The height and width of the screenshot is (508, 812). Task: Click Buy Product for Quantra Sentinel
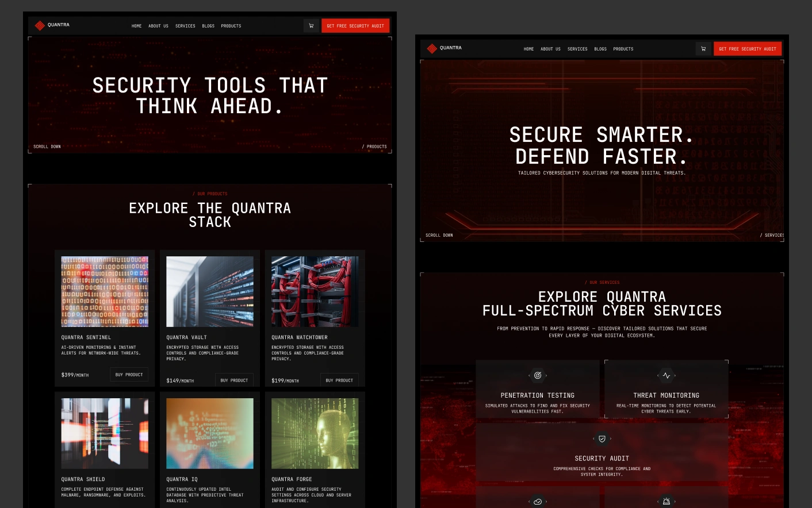(x=129, y=375)
